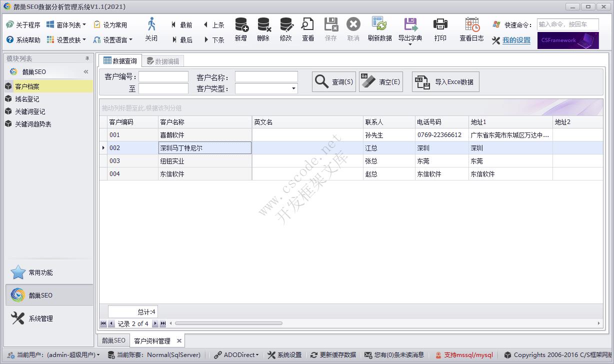Click the 打印 printer icon
This screenshot has height=364, width=614.
[x=440, y=25]
